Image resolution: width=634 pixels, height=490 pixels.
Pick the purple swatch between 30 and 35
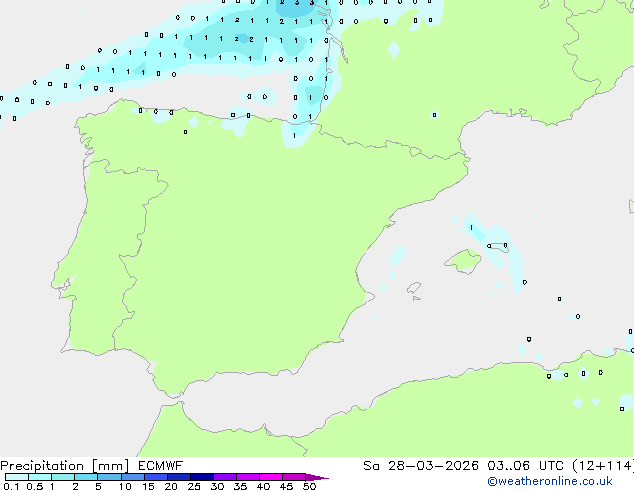pos(225,477)
